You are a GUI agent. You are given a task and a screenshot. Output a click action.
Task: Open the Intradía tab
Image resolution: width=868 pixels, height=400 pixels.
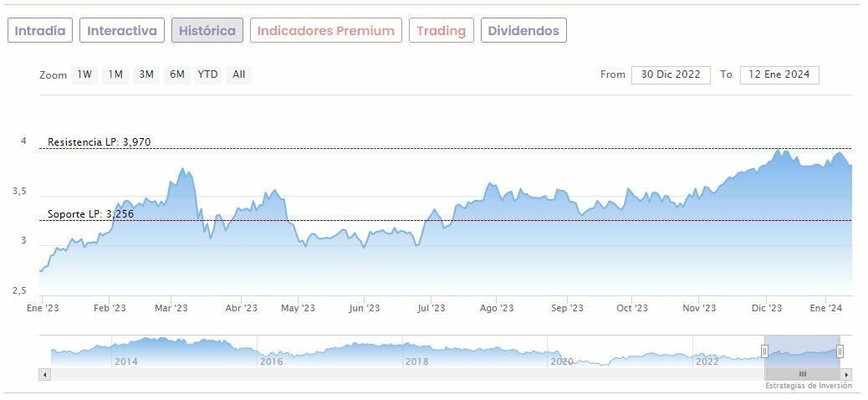point(40,31)
